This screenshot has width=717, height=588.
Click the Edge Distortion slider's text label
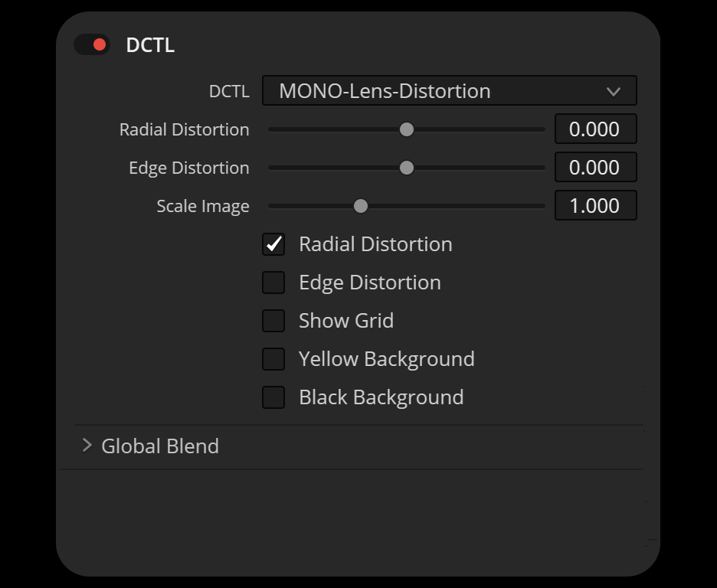[188, 168]
